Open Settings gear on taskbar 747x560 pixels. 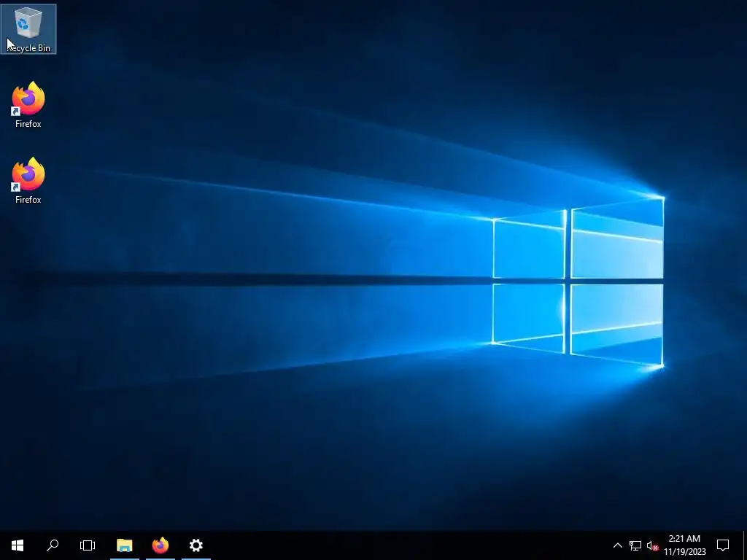coord(196,545)
